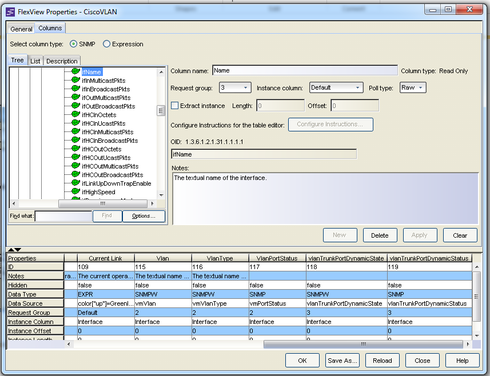Click the Find button
The width and height of the screenshot is (490, 376).
107,216
